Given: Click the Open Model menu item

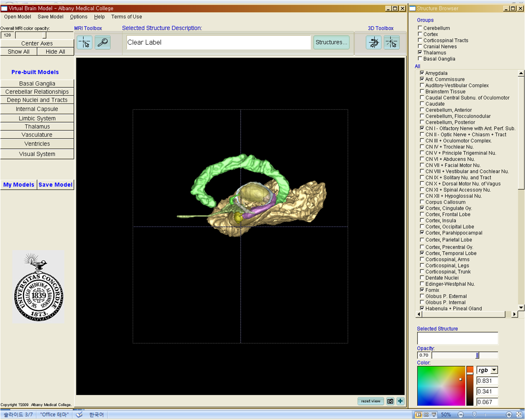Looking at the screenshot, I should tap(18, 17).
